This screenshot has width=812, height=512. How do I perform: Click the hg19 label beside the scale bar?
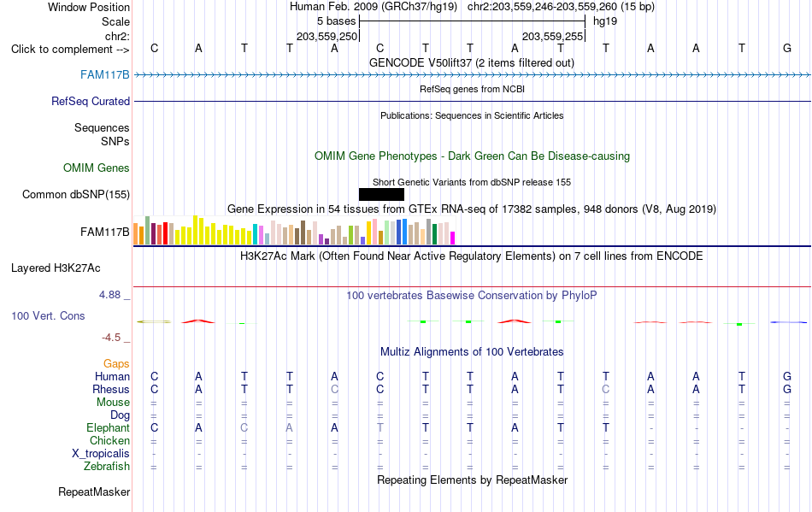(x=605, y=21)
